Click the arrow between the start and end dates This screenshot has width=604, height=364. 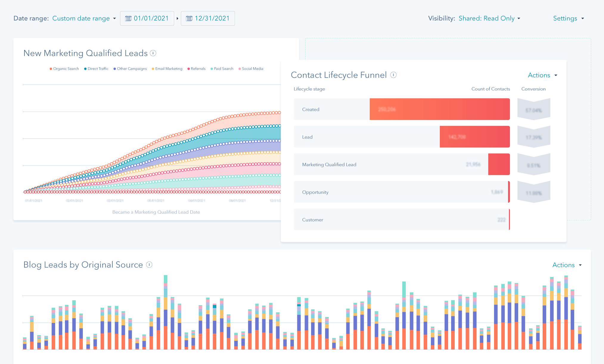177,18
